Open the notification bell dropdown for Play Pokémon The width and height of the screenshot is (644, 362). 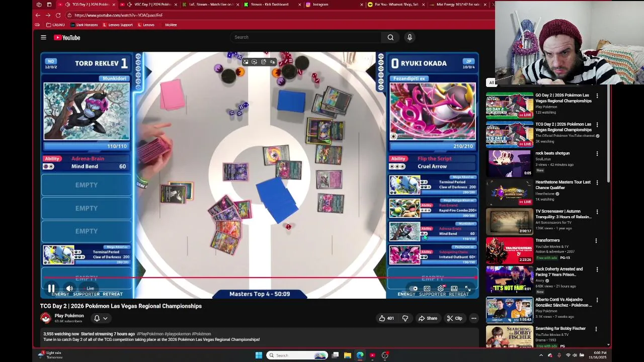pyautogui.click(x=101, y=318)
